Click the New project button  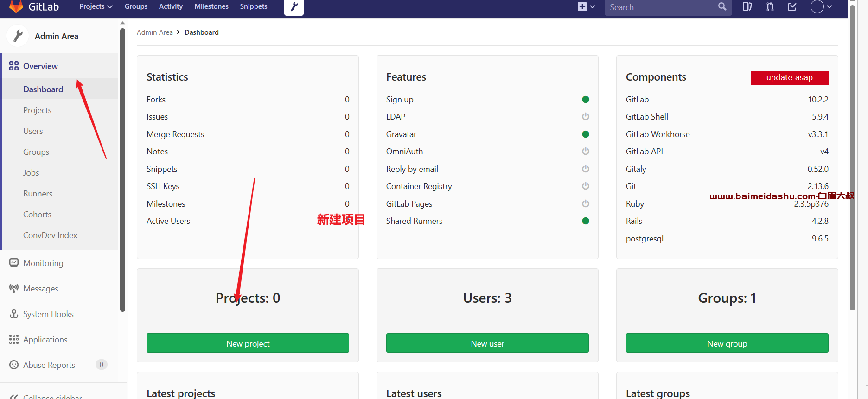[x=248, y=343]
